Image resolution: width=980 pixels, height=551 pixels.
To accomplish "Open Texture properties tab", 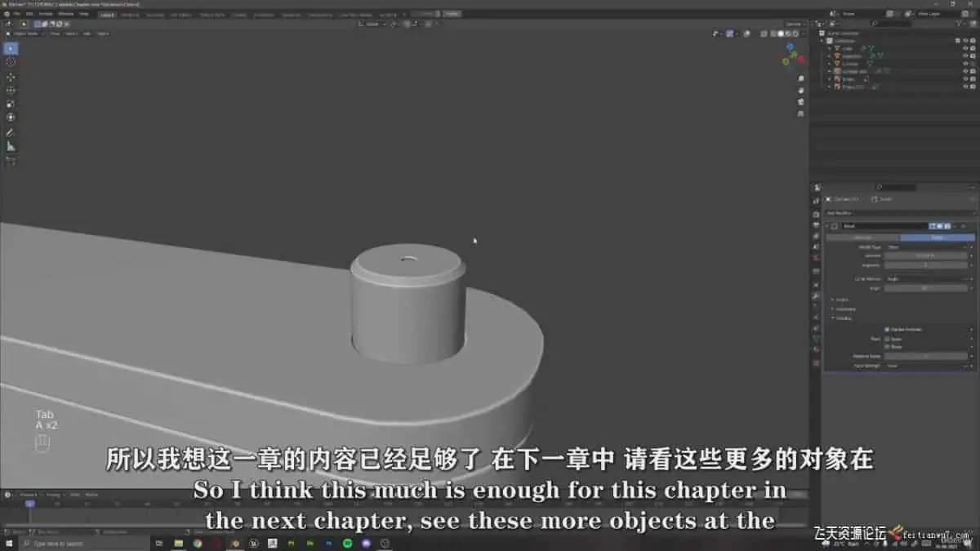I will (x=816, y=362).
